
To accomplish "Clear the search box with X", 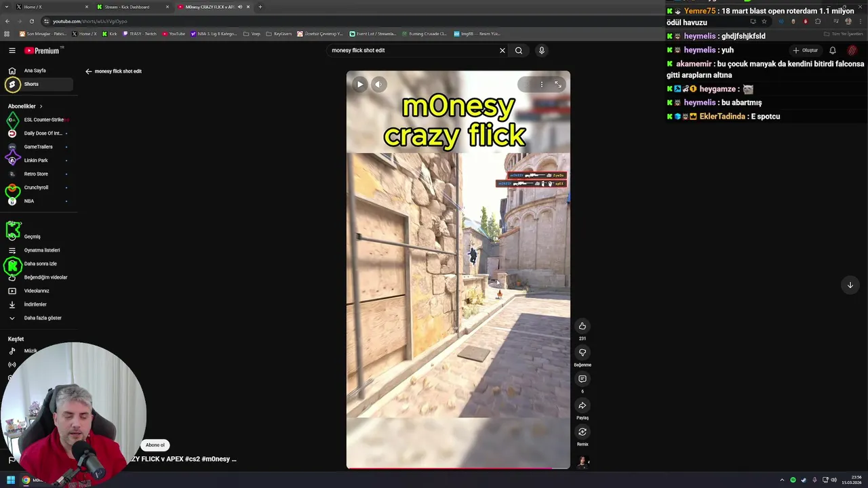I will 502,50.
